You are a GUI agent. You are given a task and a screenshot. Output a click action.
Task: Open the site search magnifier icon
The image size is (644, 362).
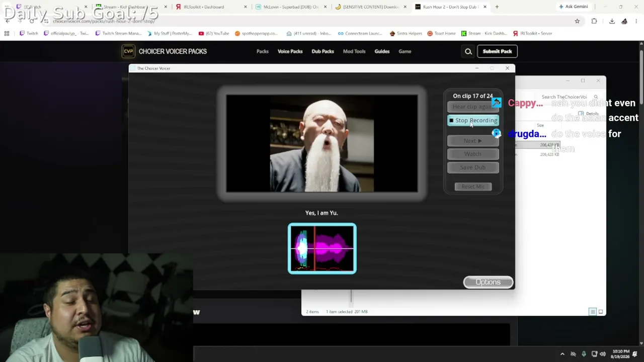[x=468, y=51]
